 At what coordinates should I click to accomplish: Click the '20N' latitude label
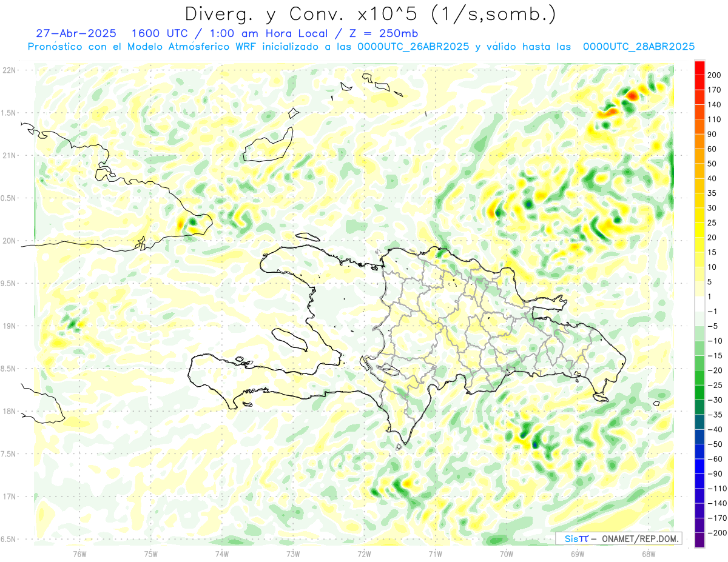9,241
